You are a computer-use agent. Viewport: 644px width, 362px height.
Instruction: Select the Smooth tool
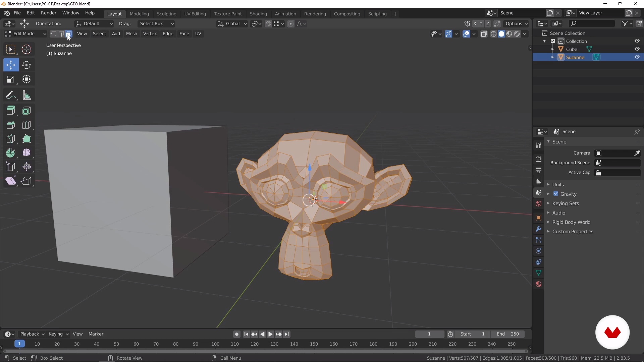26,153
